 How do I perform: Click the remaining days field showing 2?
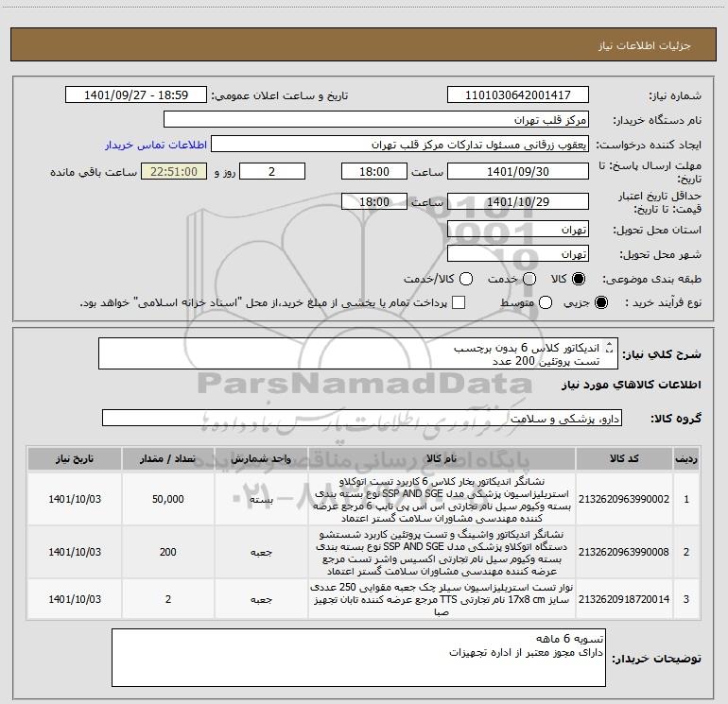(272, 171)
